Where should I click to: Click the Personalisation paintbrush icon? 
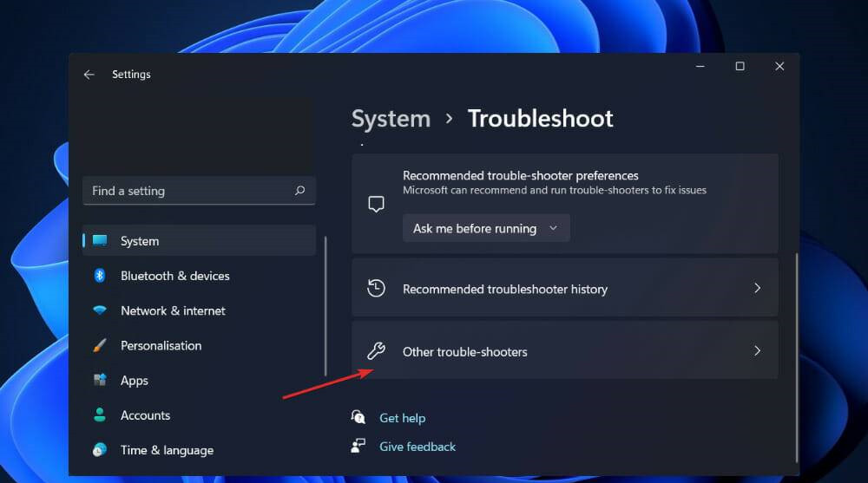point(100,345)
